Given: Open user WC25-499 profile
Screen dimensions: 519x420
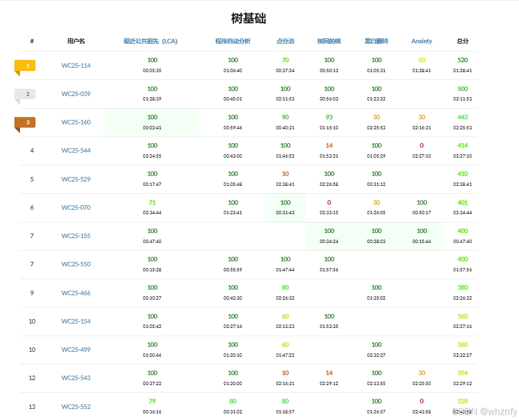Looking at the screenshot, I should [76, 350].
